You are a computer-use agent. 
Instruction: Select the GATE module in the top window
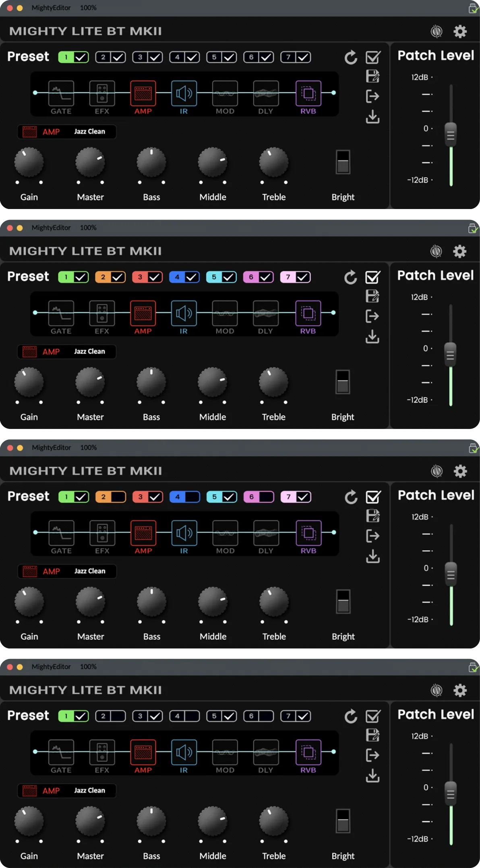coord(61,93)
